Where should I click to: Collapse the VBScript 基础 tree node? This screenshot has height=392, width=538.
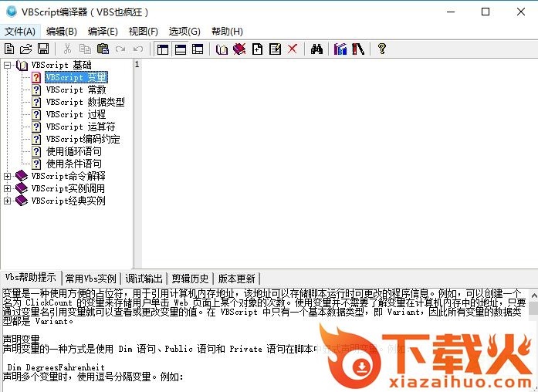click(7, 65)
